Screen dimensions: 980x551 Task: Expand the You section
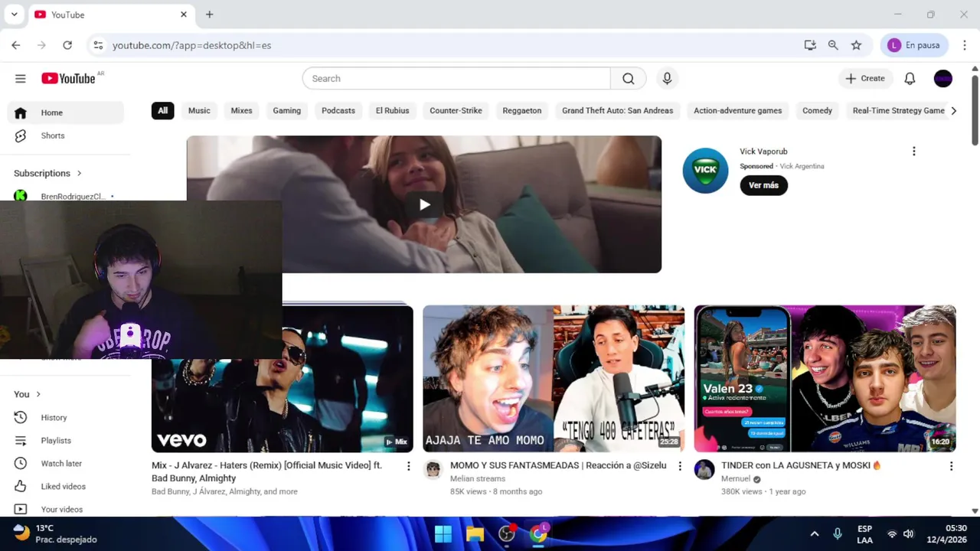point(27,394)
